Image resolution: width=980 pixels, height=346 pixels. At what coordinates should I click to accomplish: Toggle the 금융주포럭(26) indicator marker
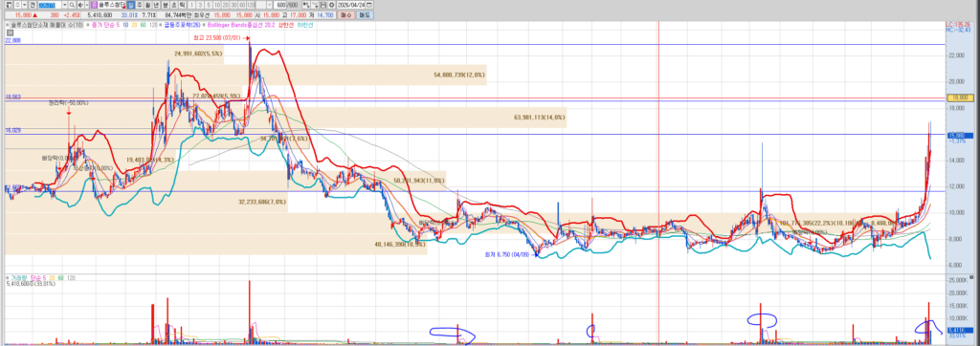click(161, 25)
